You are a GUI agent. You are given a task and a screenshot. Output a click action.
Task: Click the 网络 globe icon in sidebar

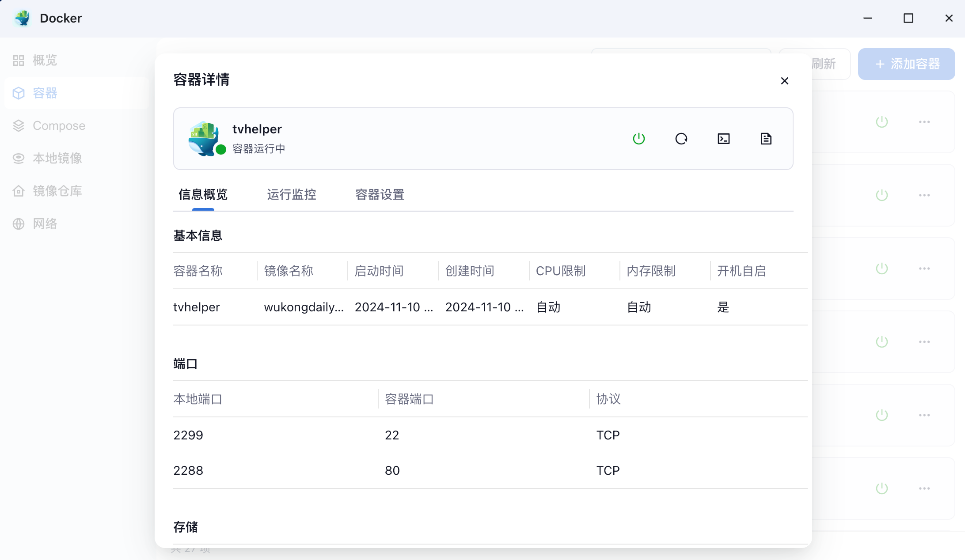19,224
